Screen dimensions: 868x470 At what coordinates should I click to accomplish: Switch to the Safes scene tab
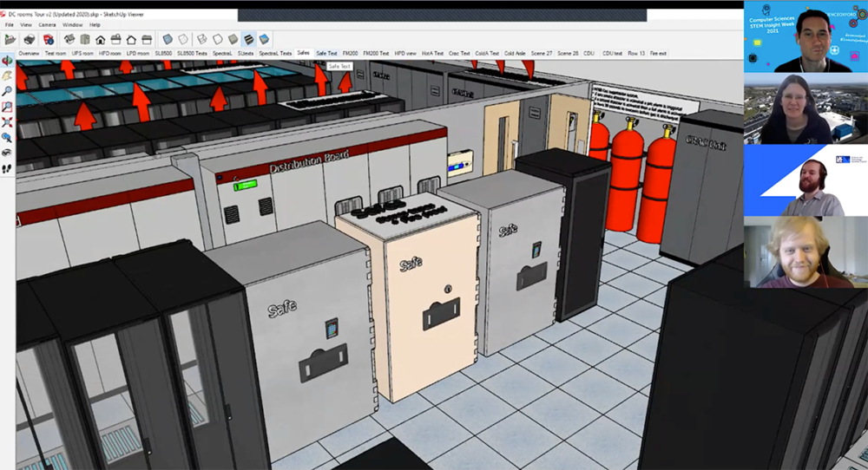[x=303, y=53]
